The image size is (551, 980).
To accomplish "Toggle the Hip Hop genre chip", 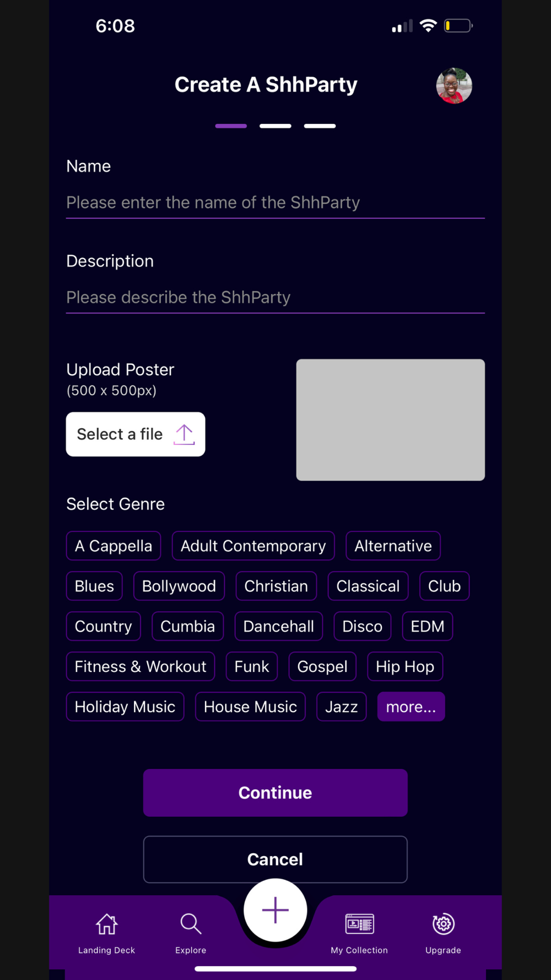I will [x=405, y=666].
